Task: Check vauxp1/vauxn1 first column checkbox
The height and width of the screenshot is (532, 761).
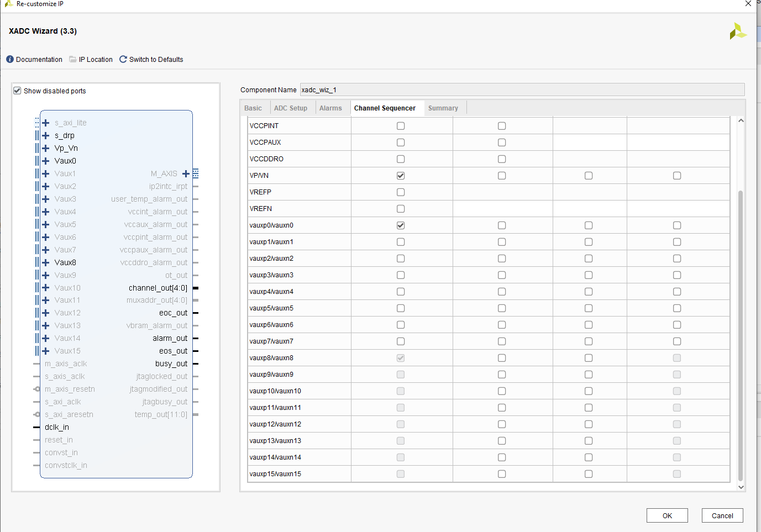Action: coord(401,242)
